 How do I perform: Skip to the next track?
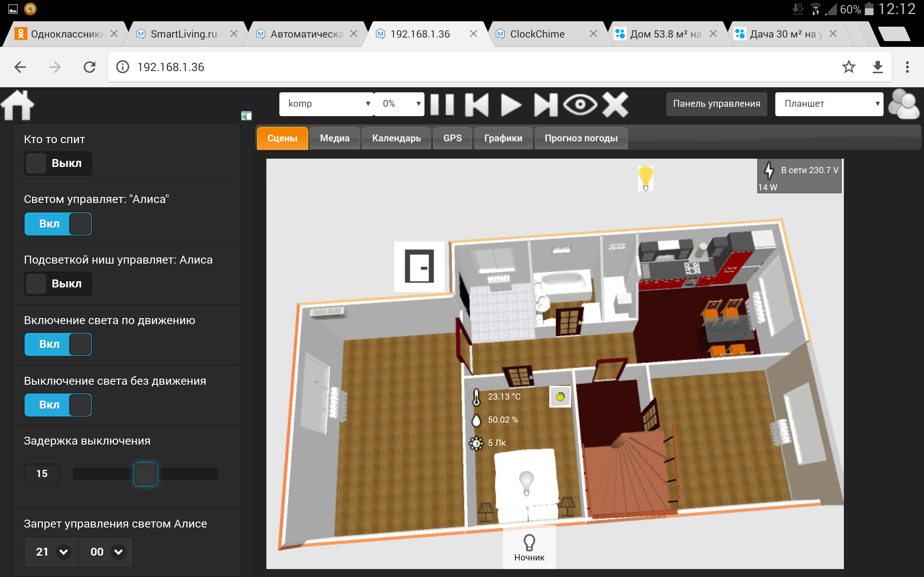tap(545, 104)
